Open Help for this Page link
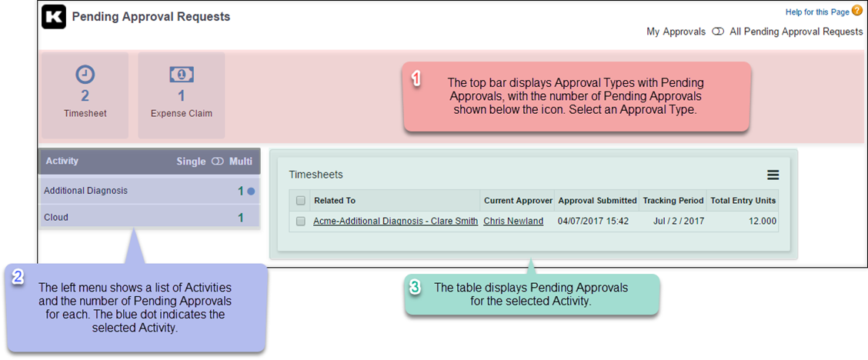The width and height of the screenshot is (868, 360). point(816,12)
